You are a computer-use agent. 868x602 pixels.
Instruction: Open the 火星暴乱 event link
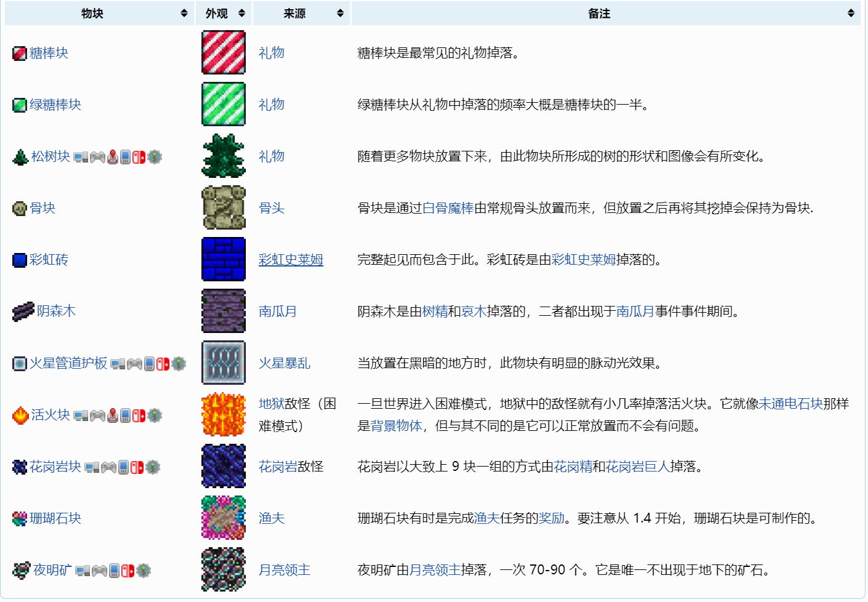[x=284, y=363]
